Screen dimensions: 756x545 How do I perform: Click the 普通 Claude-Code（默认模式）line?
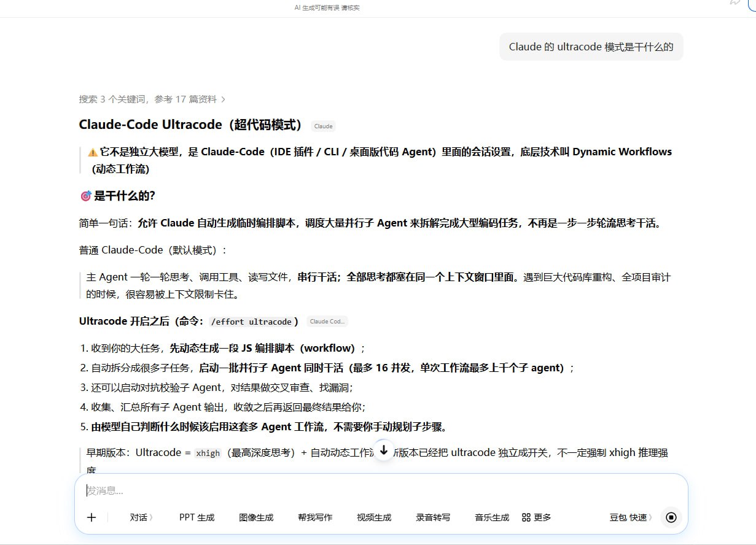tap(153, 250)
